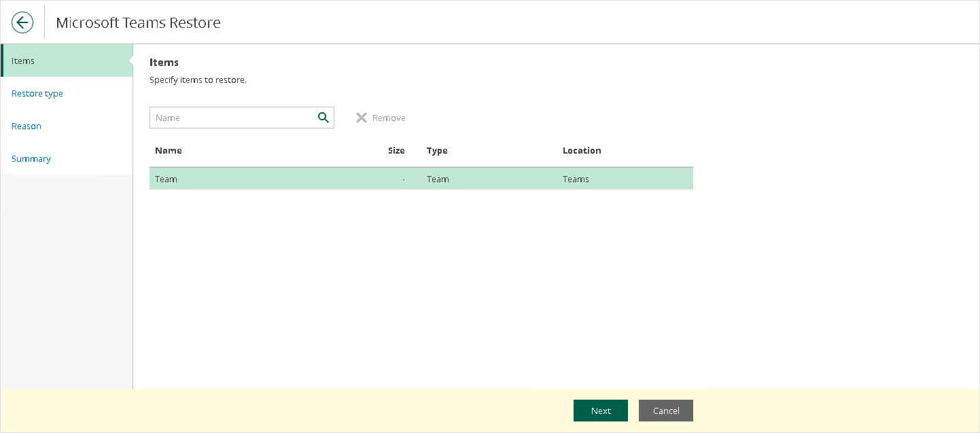Click the Cancel button
This screenshot has width=980, height=433.
[x=666, y=411]
